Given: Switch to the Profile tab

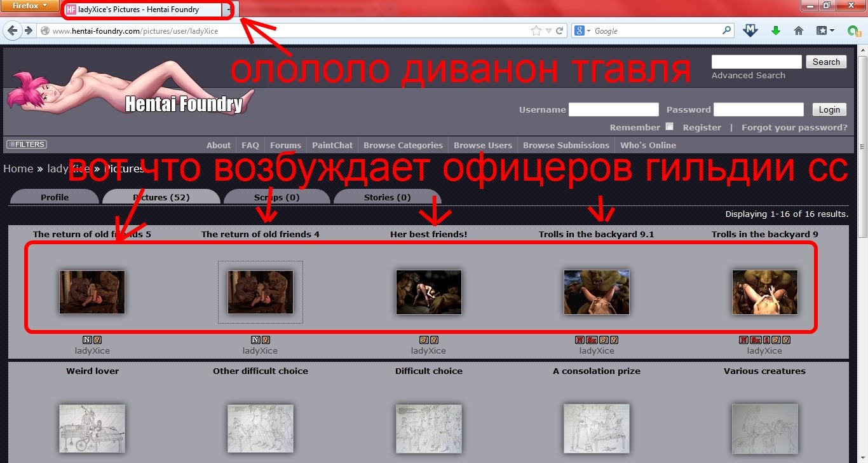Looking at the screenshot, I should 55,197.
